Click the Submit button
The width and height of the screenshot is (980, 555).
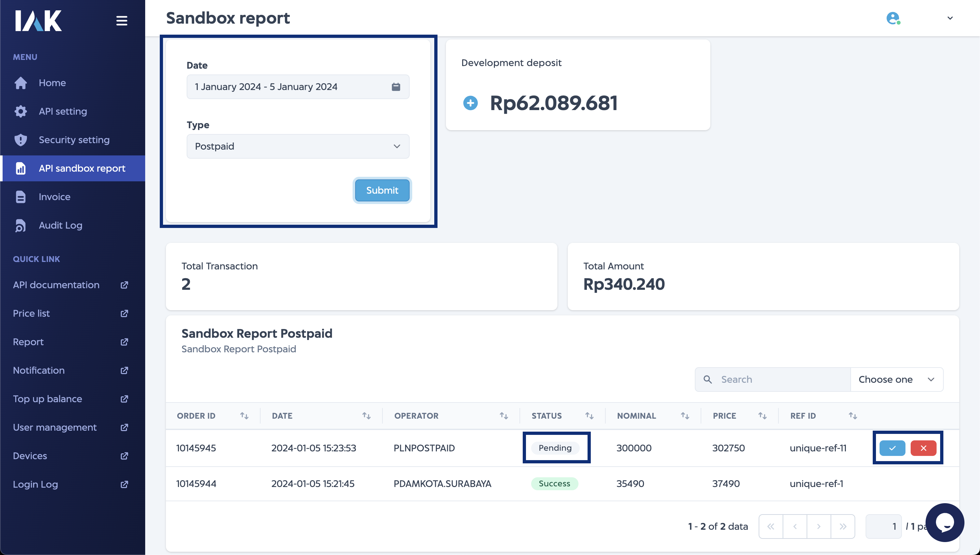(x=382, y=190)
